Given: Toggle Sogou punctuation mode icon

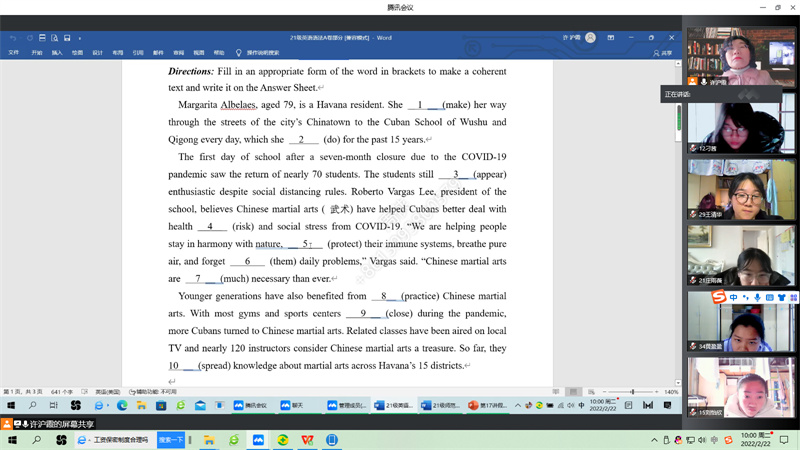Looking at the screenshot, I should pos(745,297).
